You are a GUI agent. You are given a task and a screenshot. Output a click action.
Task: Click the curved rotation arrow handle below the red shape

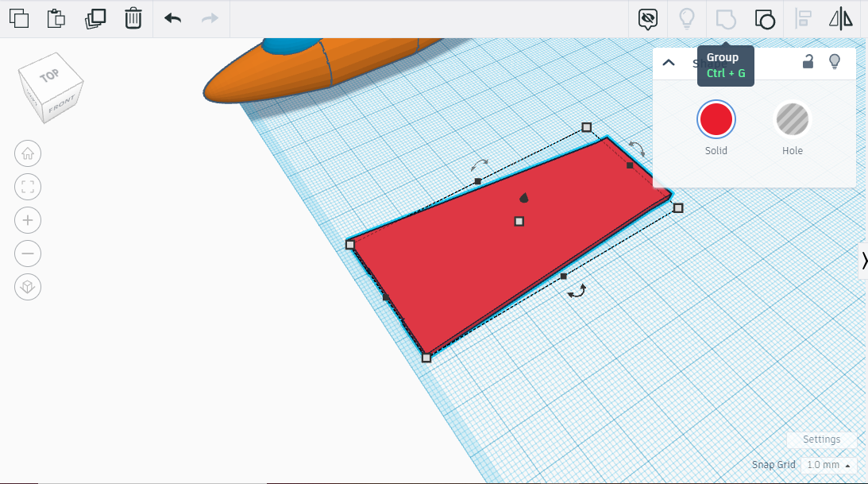point(577,292)
